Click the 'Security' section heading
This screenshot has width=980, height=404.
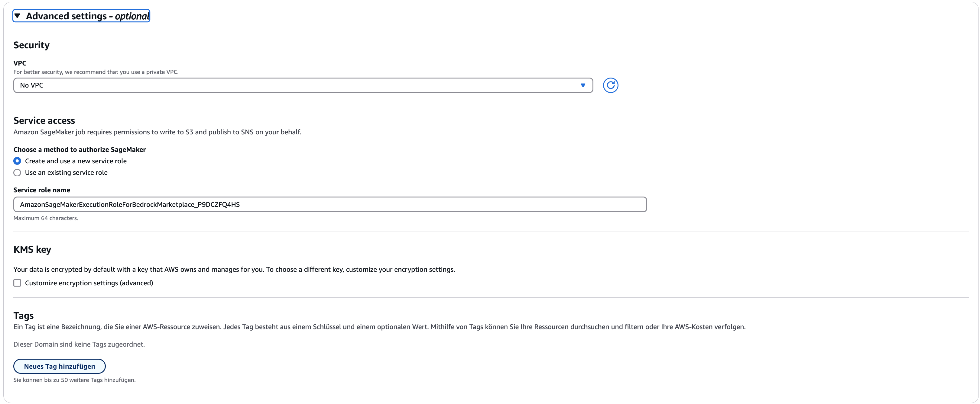point(31,45)
